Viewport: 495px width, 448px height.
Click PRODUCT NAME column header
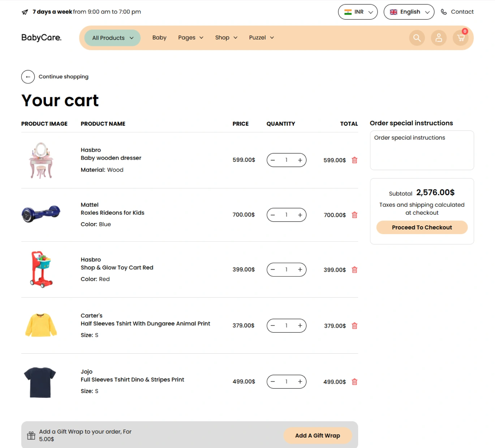(103, 124)
